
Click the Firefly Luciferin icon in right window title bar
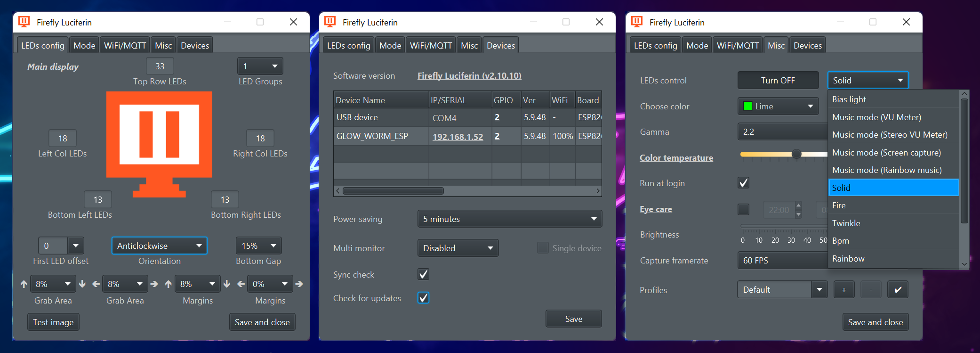click(637, 22)
